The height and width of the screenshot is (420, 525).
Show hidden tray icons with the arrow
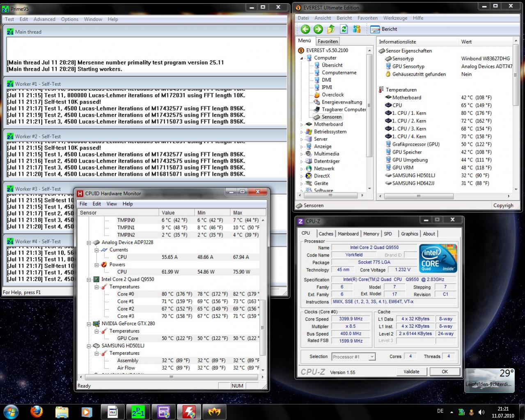click(x=452, y=412)
